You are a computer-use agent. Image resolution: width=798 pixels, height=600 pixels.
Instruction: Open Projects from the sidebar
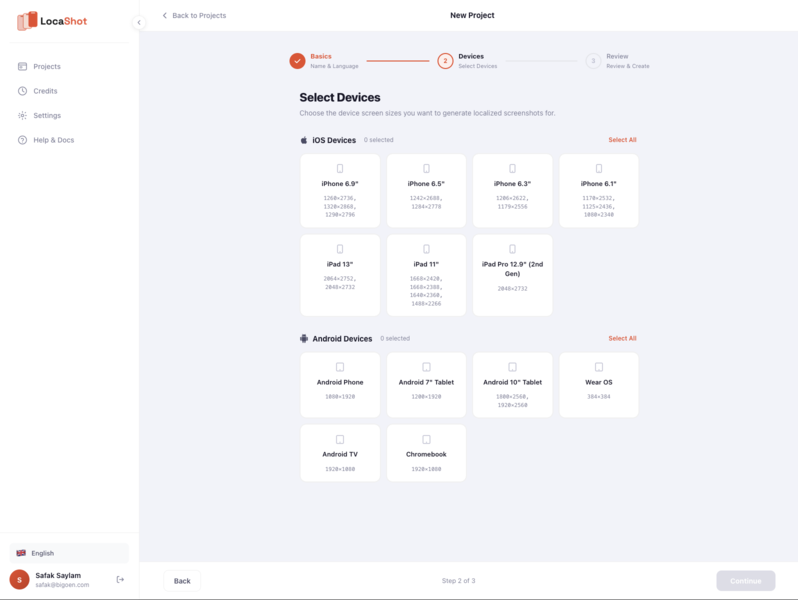click(47, 66)
